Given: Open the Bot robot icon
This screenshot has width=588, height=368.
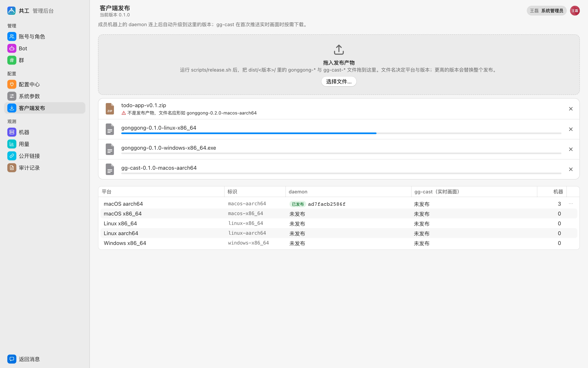Looking at the screenshot, I should 12,48.
